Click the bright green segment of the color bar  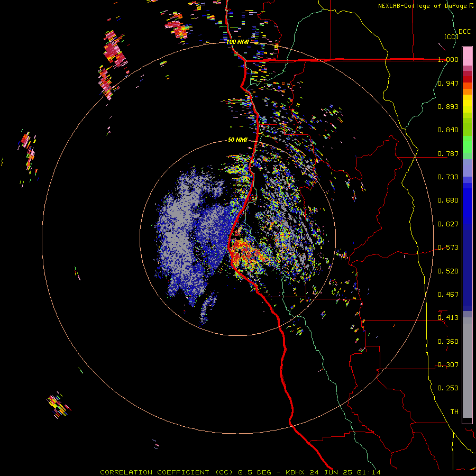pos(467,144)
